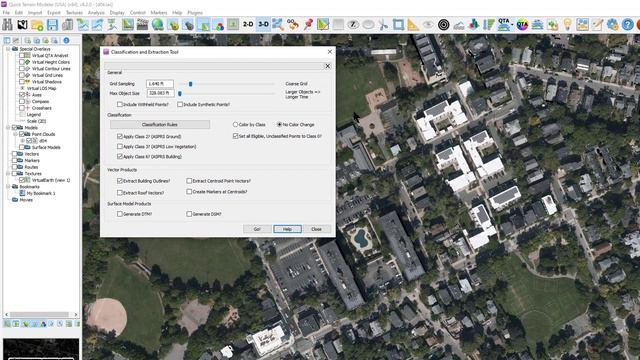Toggle the Virtual Height Colors overlay checkbox

tap(22, 62)
